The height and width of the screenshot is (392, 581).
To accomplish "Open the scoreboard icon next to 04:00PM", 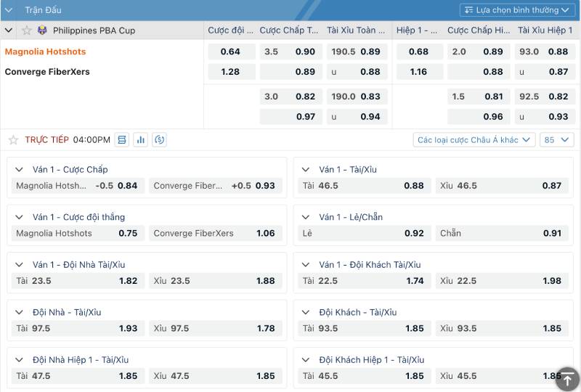I will [x=122, y=139].
